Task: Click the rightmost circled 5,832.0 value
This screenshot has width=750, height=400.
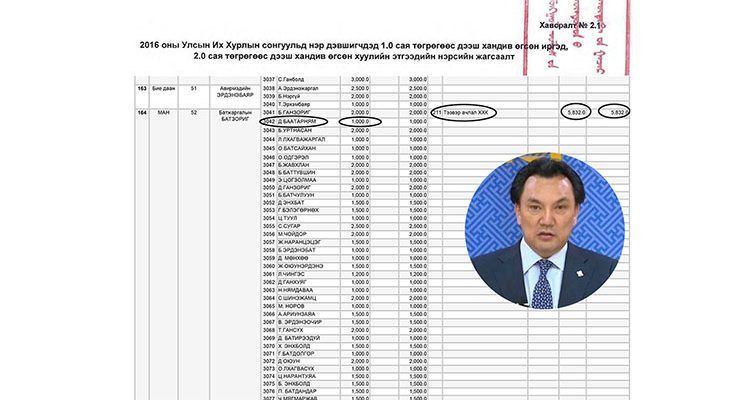Action: [x=614, y=112]
